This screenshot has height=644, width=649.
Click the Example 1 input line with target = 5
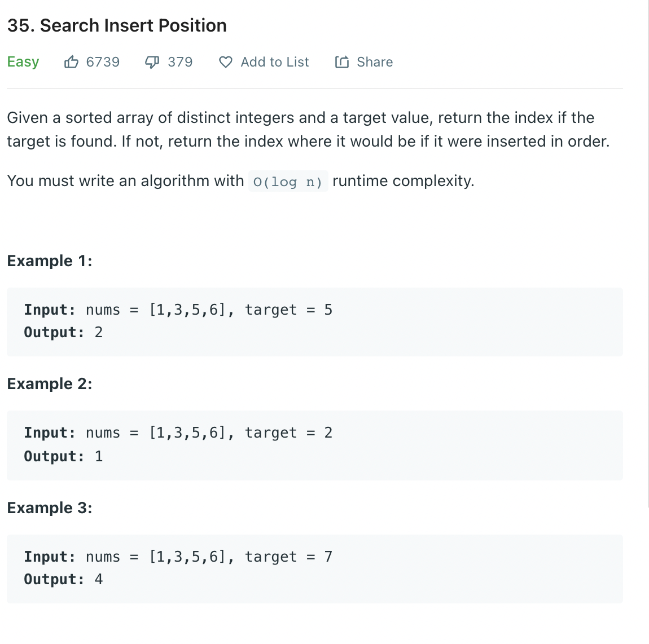click(178, 310)
